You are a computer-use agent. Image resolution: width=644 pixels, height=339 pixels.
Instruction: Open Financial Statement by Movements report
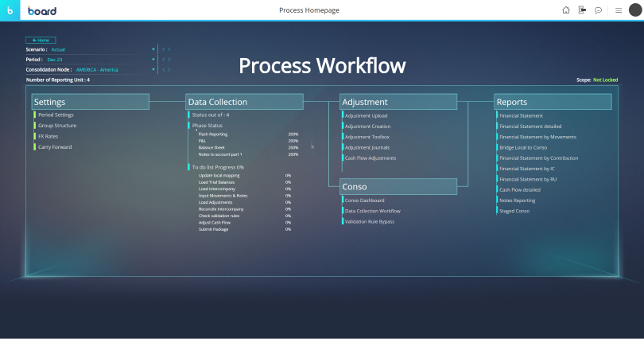[x=537, y=137]
